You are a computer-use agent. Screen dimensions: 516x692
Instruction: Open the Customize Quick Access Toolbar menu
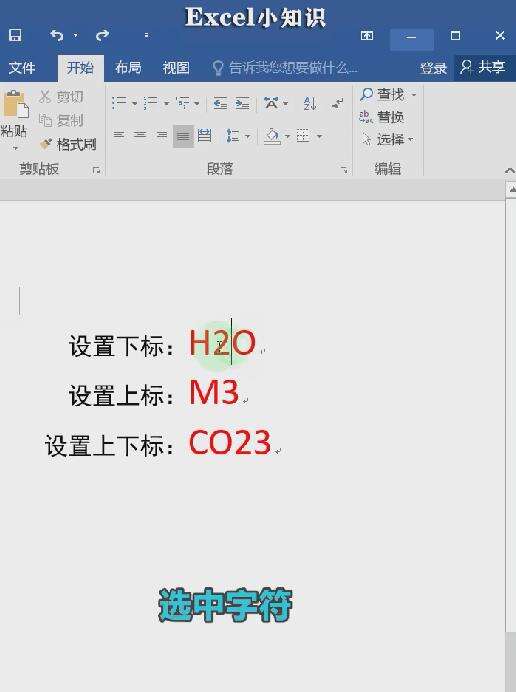(147, 35)
